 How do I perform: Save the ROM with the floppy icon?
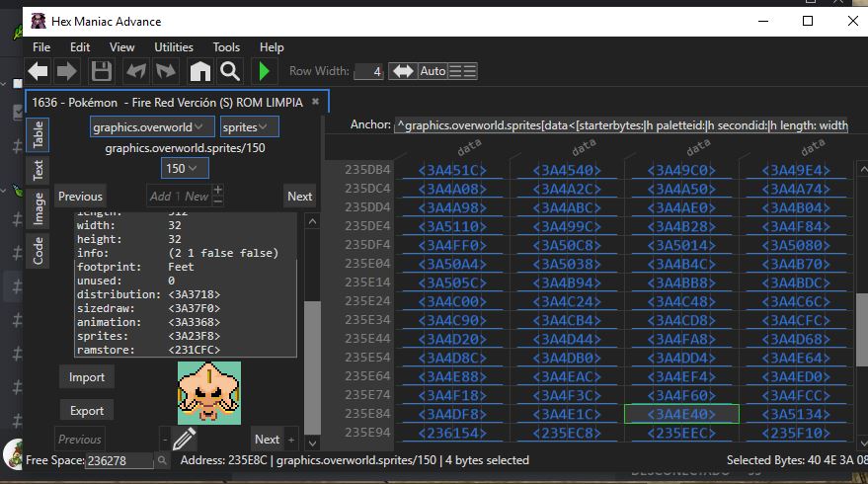[x=101, y=71]
